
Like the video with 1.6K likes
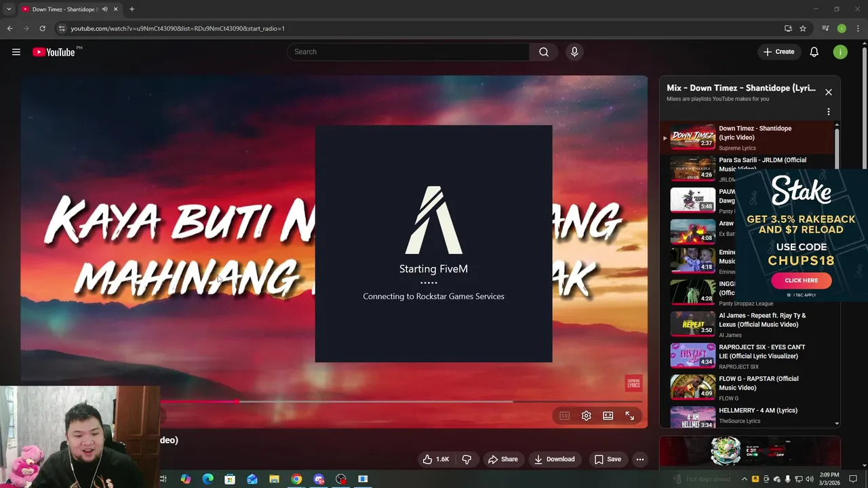pos(435,460)
